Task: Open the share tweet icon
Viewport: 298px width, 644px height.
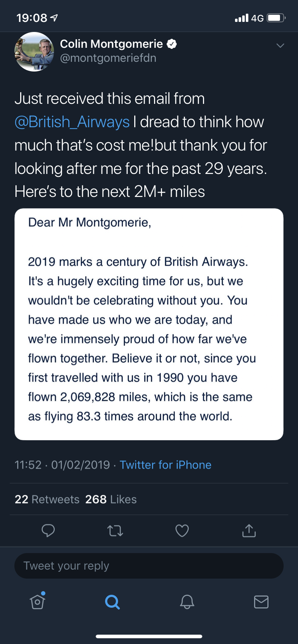Action: (x=249, y=530)
